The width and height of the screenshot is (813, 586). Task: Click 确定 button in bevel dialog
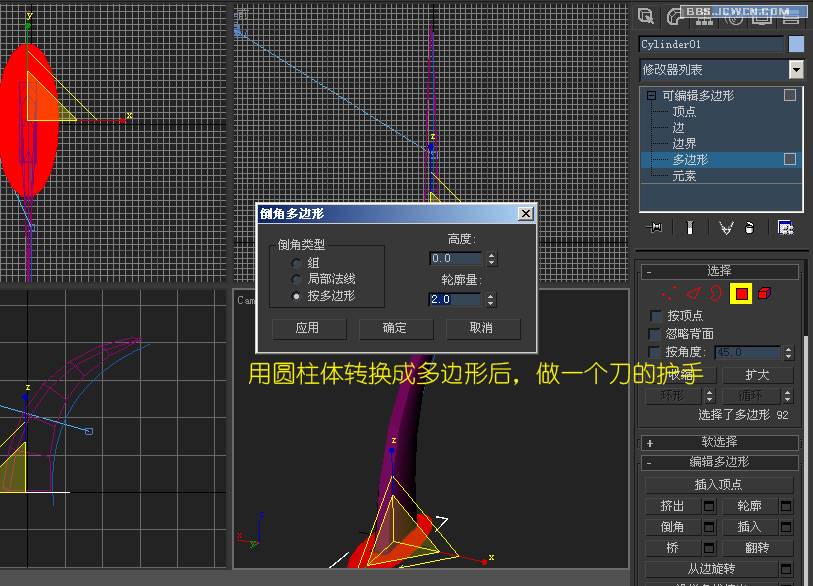pyautogui.click(x=396, y=328)
